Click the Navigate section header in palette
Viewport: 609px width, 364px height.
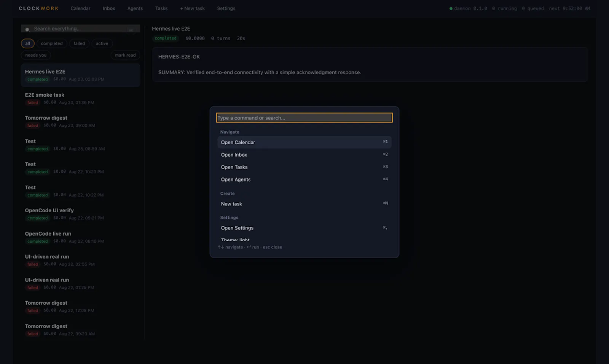(x=230, y=132)
